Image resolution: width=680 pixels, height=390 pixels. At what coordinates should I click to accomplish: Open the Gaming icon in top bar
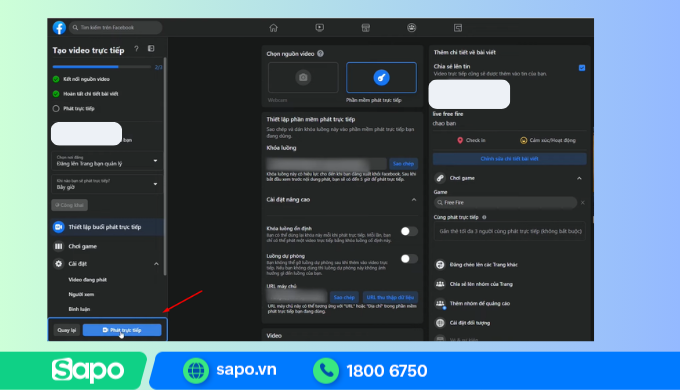click(458, 28)
